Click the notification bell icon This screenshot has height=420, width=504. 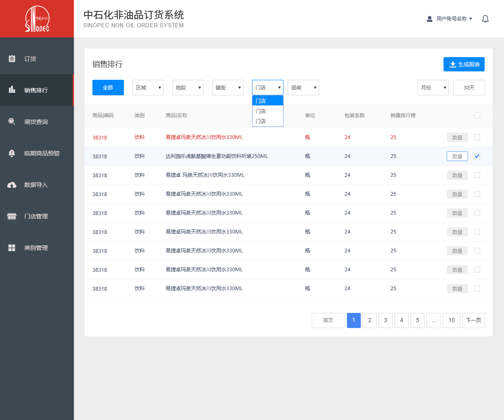click(485, 19)
